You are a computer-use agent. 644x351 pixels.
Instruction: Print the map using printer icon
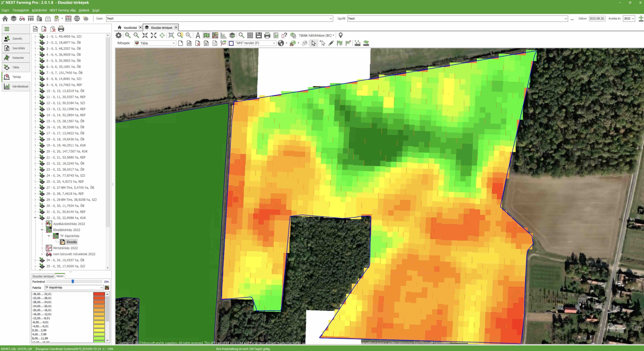pos(267,35)
